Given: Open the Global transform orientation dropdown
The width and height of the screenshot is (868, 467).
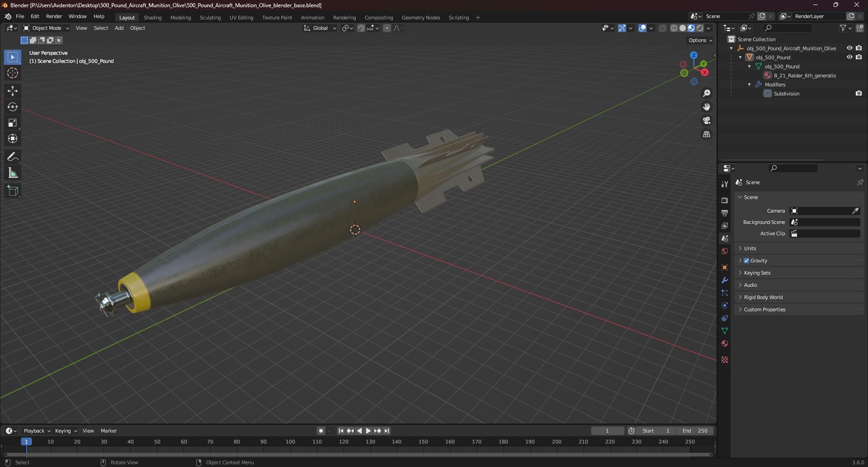Looking at the screenshot, I should (320, 28).
